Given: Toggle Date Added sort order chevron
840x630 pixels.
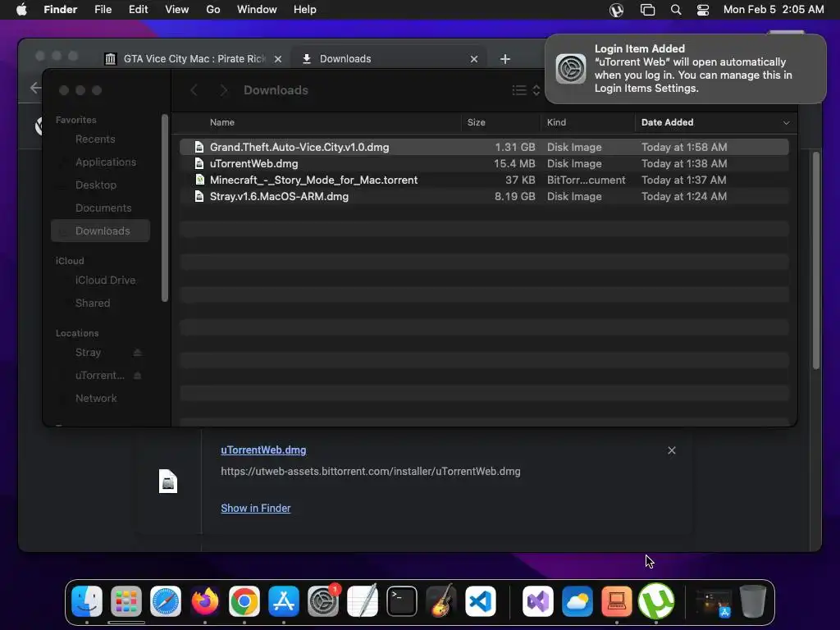Looking at the screenshot, I should point(786,123).
